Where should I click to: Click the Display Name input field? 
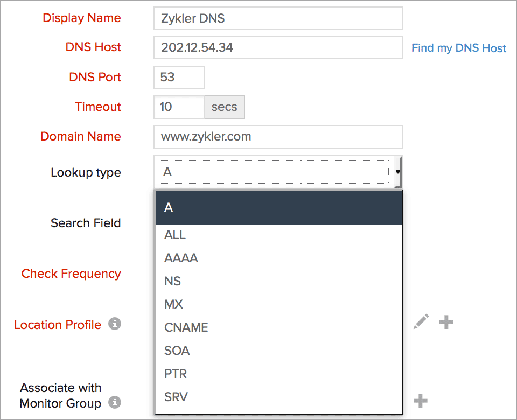pyautogui.click(x=278, y=18)
